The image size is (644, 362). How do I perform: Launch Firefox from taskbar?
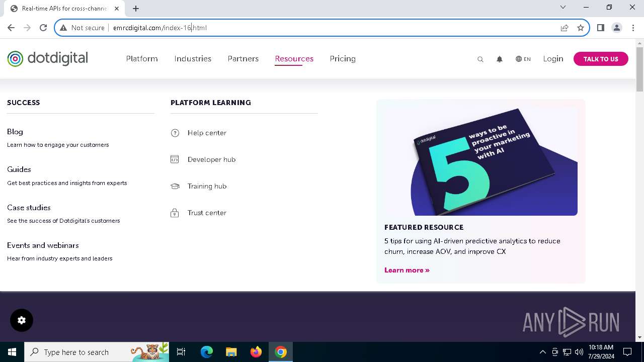256,352
